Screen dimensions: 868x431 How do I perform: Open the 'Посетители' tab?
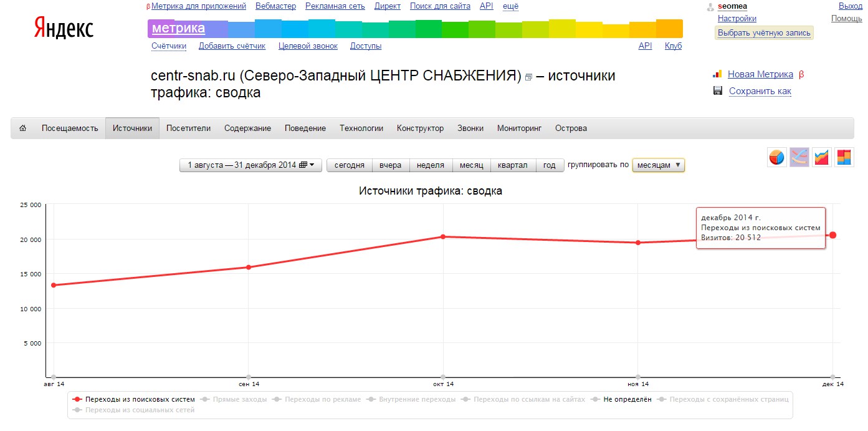point(188,128)
